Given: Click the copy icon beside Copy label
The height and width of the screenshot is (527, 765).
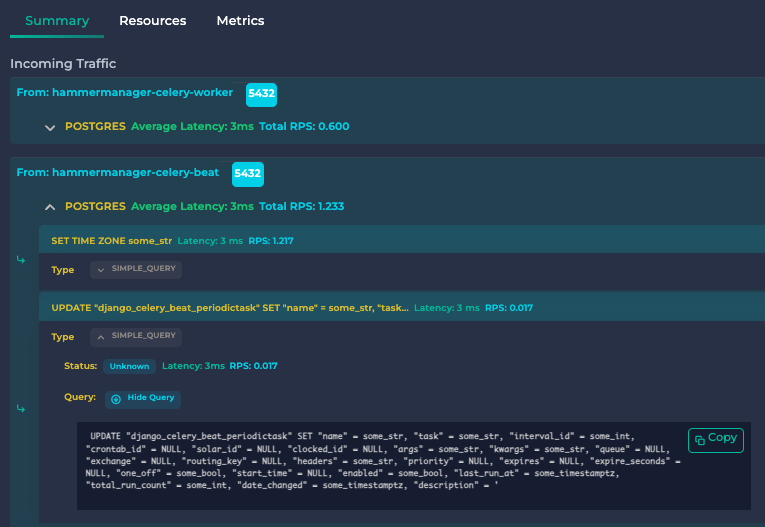Looking at the screenshot, I should [x=700, y=440].
